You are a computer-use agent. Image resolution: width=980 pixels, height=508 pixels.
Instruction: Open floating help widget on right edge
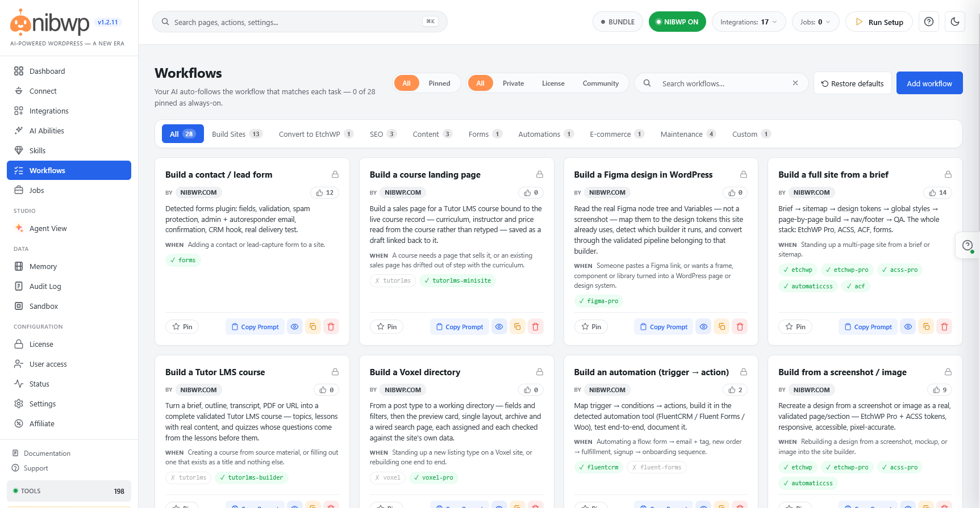click(x=968, y=246)
